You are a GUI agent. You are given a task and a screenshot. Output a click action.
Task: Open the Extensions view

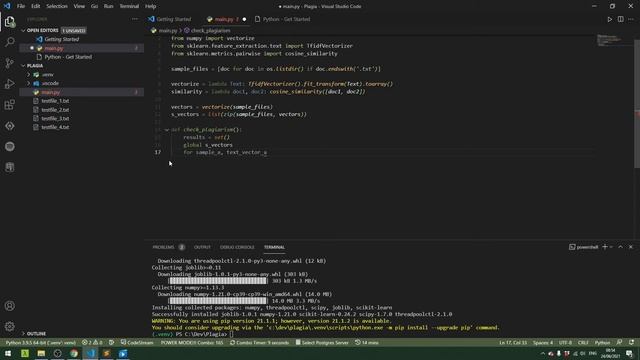9,104
